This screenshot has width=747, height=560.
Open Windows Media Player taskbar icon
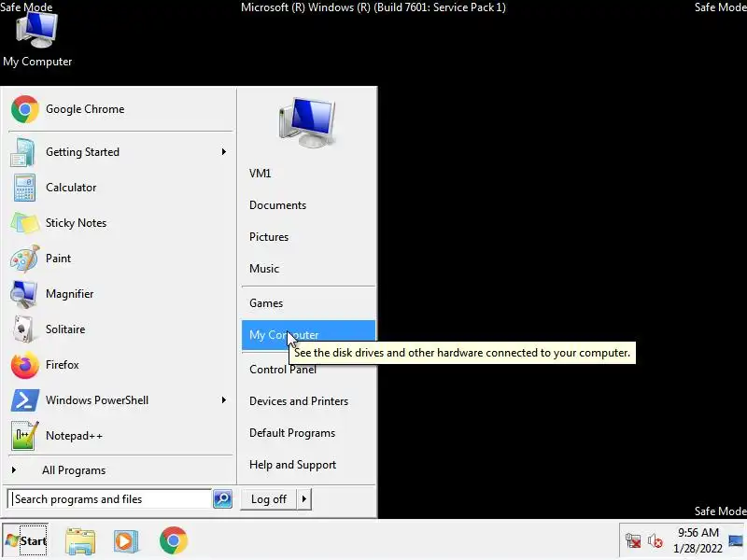(126, 541)
